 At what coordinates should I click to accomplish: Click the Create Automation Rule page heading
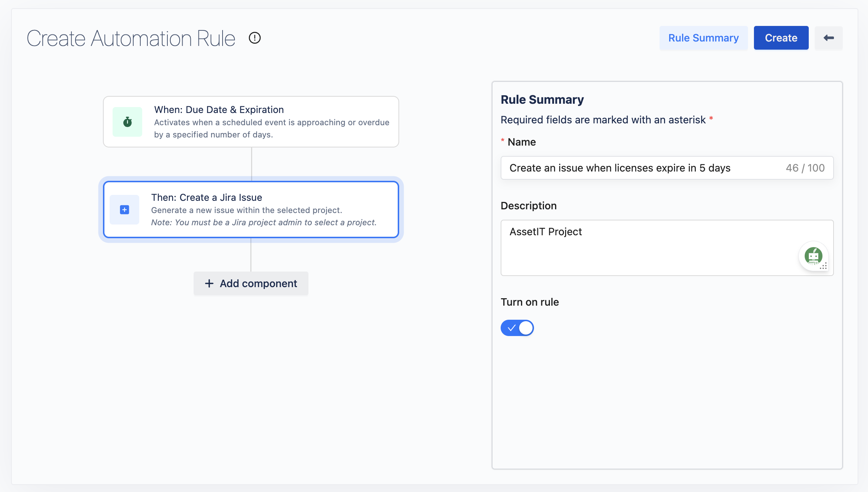(x=131, y=38)
